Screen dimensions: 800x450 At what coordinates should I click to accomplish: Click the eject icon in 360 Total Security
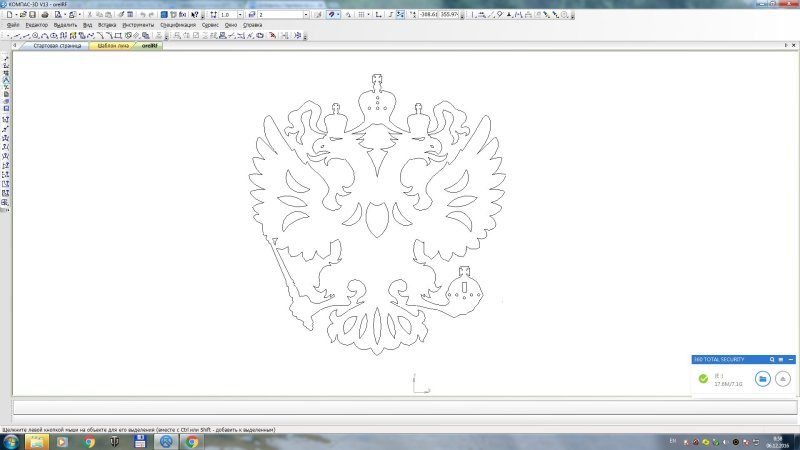[x=783, y=379]
